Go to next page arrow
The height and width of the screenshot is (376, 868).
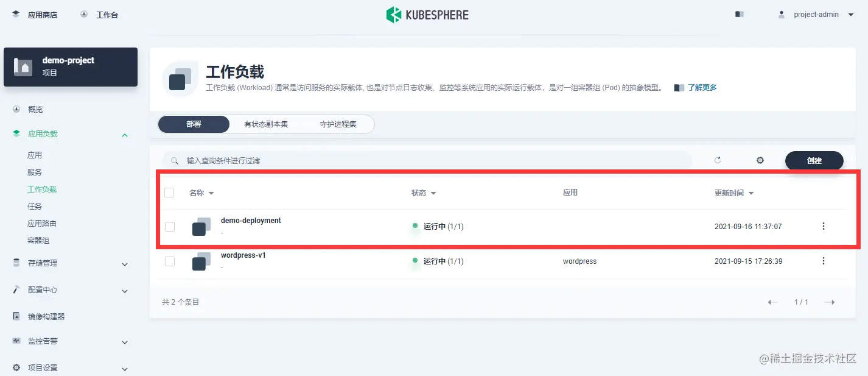(x=829, y=302)
